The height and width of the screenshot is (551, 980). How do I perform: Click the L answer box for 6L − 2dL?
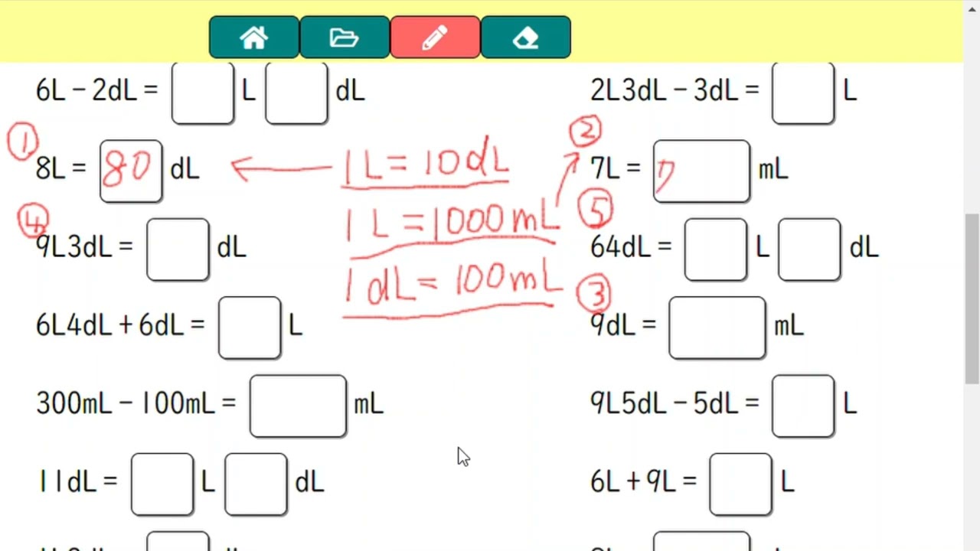tap(203, 92)
